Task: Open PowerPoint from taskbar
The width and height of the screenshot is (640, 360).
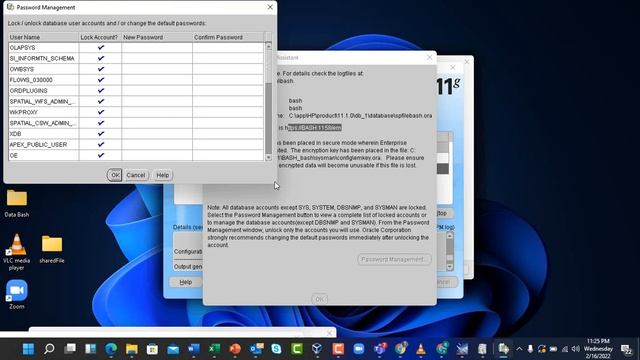Action: [235, 349]
